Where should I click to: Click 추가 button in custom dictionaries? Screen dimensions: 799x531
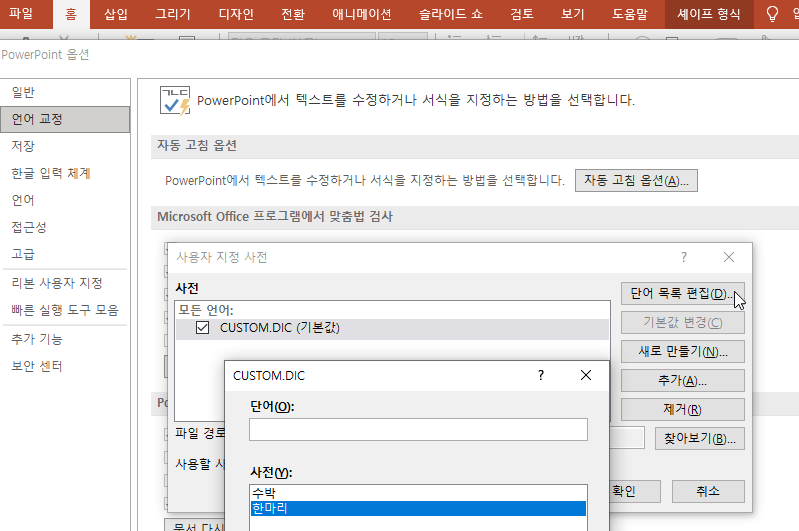(682, 381)
